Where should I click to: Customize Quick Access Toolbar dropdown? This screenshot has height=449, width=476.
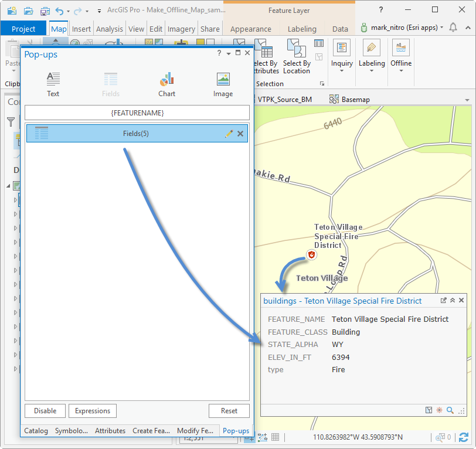click(99, 11)
